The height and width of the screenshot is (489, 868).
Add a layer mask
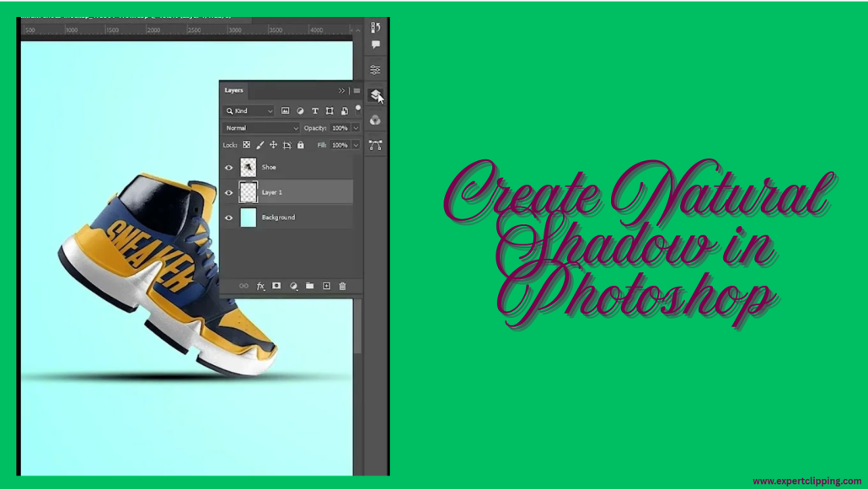pos(276,287)
